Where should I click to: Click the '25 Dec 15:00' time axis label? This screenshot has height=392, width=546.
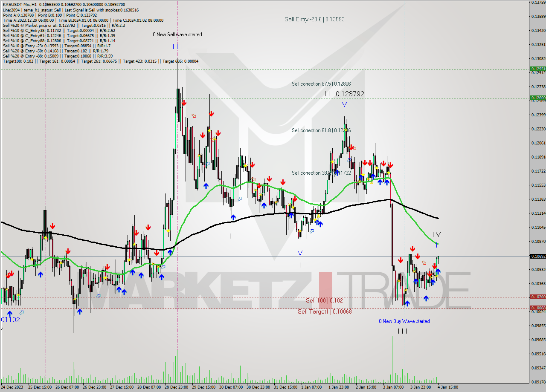40,387
